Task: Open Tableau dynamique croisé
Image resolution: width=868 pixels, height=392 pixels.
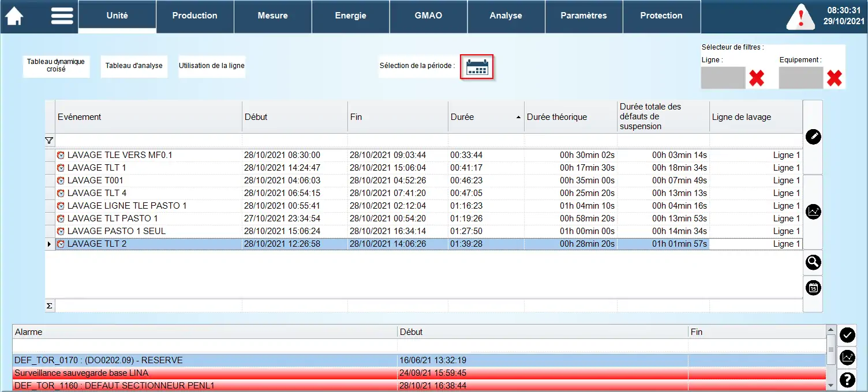Action: tap(56, 66)
